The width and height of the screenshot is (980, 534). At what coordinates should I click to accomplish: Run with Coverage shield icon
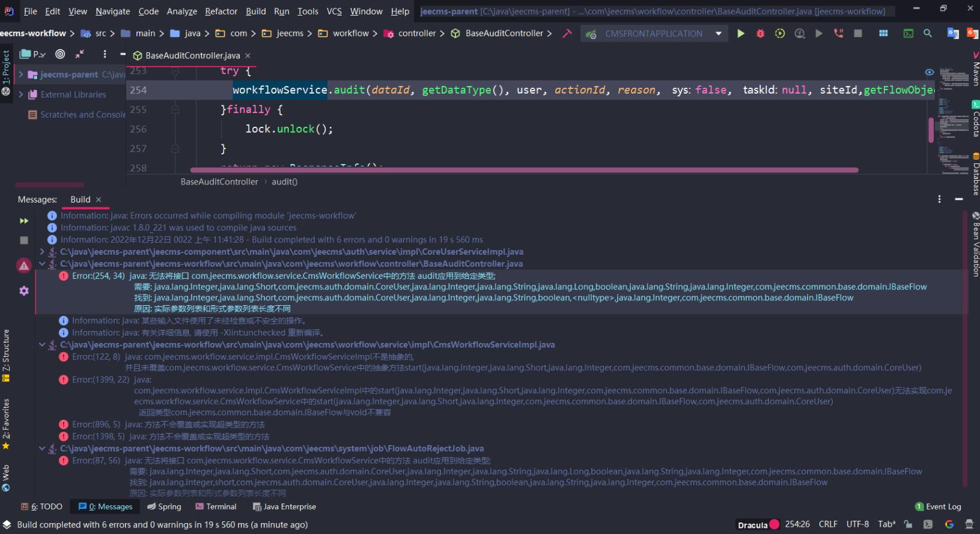(x=780, y=34)
